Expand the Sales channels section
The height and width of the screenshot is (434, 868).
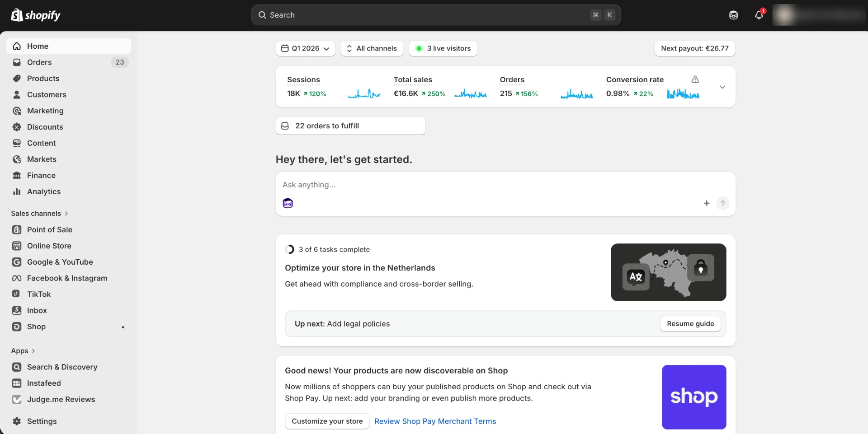tap(39, 214)
